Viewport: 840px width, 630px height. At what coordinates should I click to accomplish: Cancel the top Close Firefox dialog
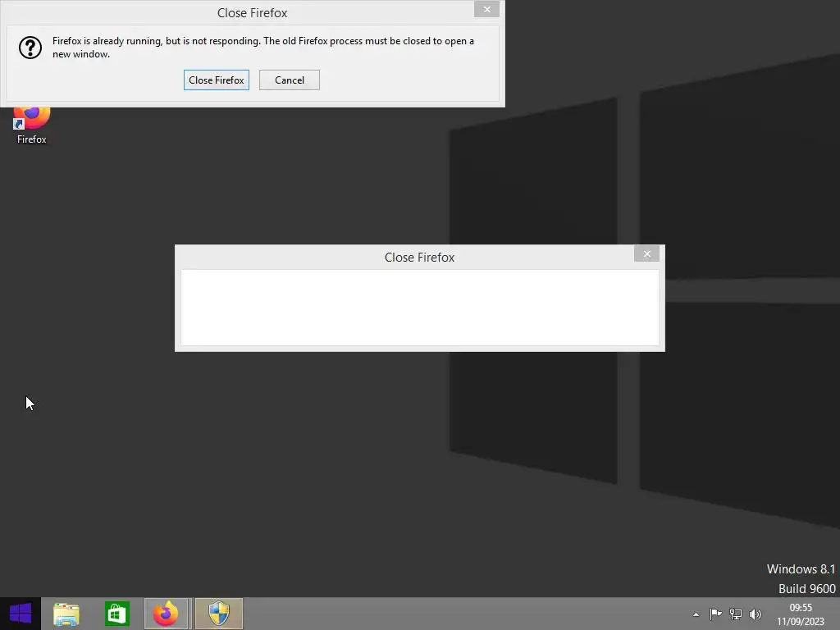point(290,80)
